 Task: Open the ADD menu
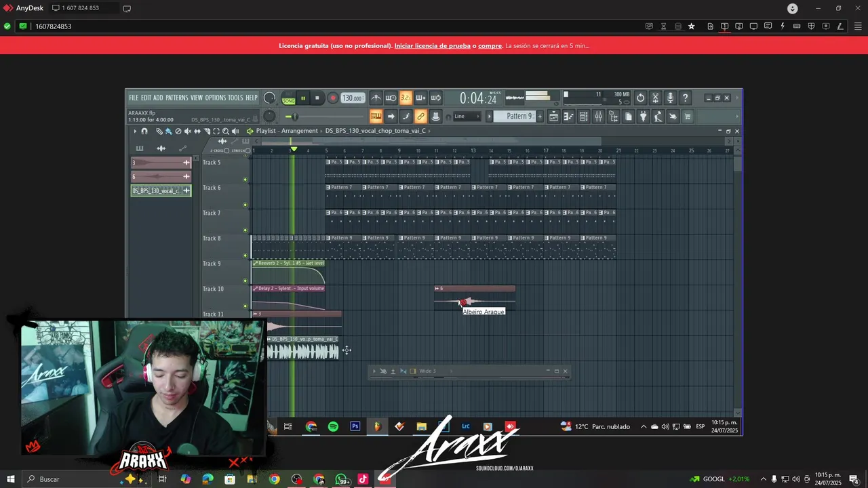[158, 98]
